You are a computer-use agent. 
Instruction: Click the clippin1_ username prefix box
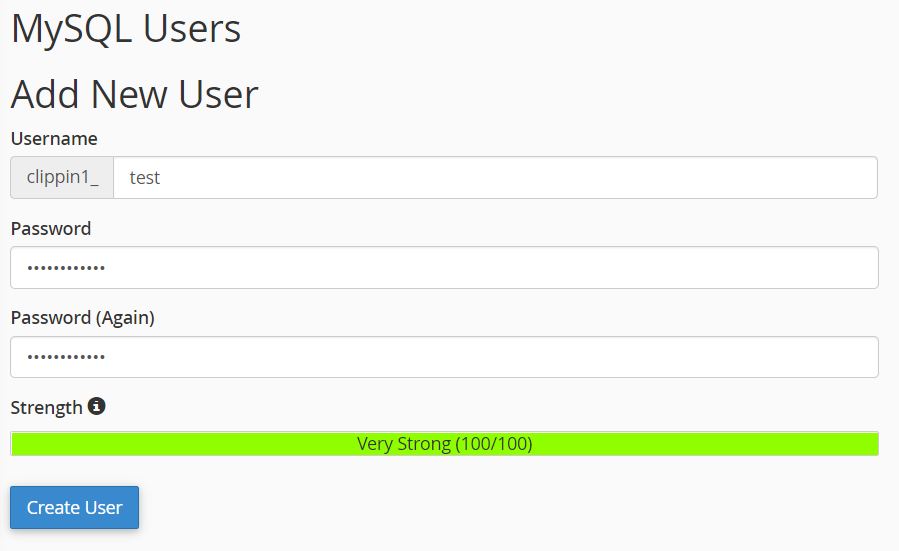62,178
